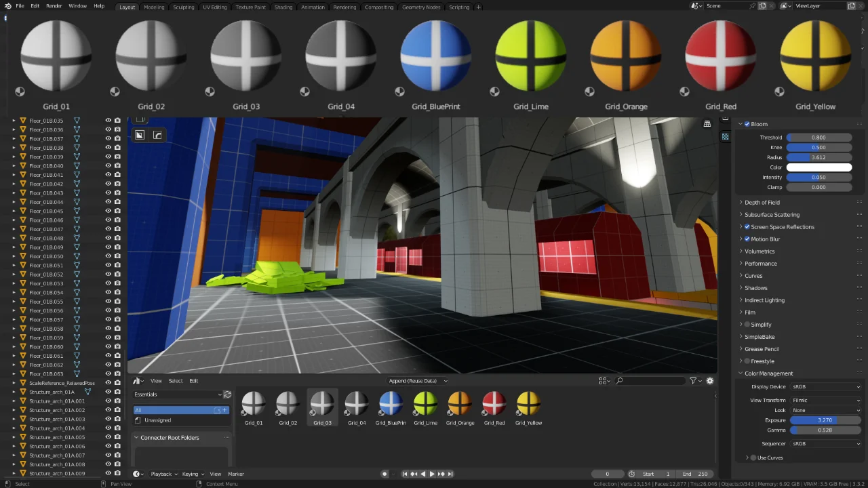The width and height of the screenshot is (868, 488).
Task: Click the display settings grid icon in asset browser
Action: (602, 380)
